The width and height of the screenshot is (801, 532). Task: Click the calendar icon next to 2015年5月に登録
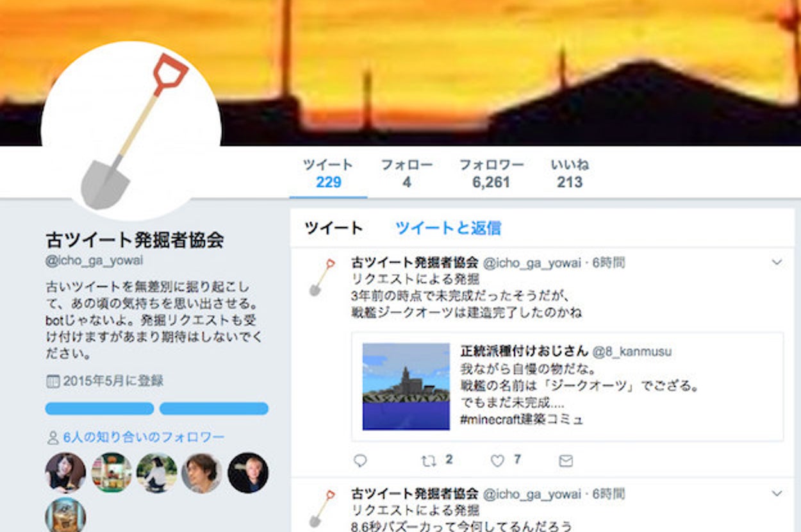53,381
